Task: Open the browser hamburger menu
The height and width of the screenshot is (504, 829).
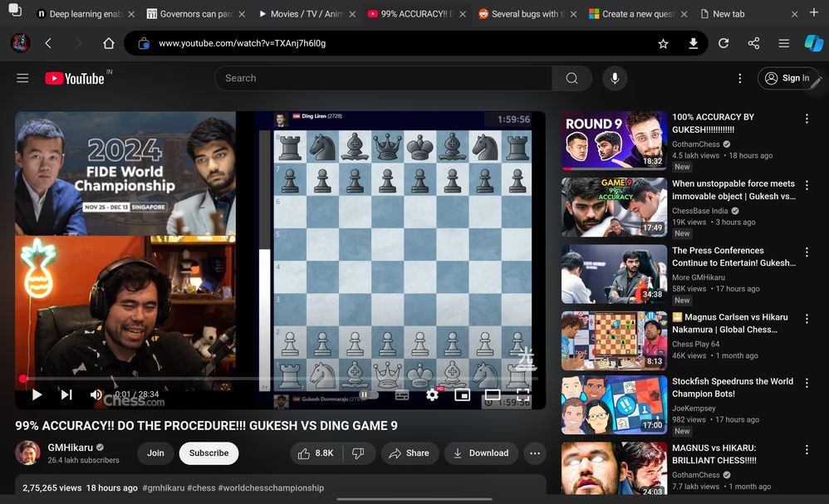Action: (784, 43)
